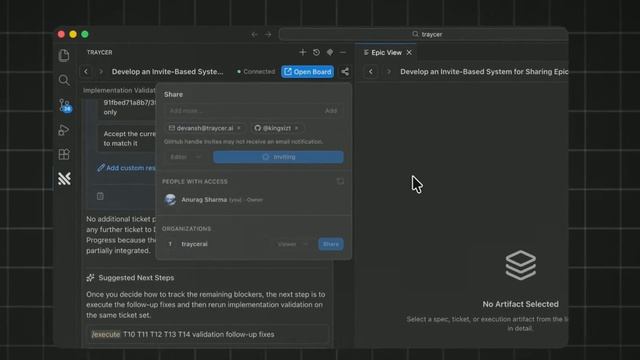Viewport: 640px width, 360px height.
Task: Go back using Traycer panel left chevron
Action: pos(86,72)
